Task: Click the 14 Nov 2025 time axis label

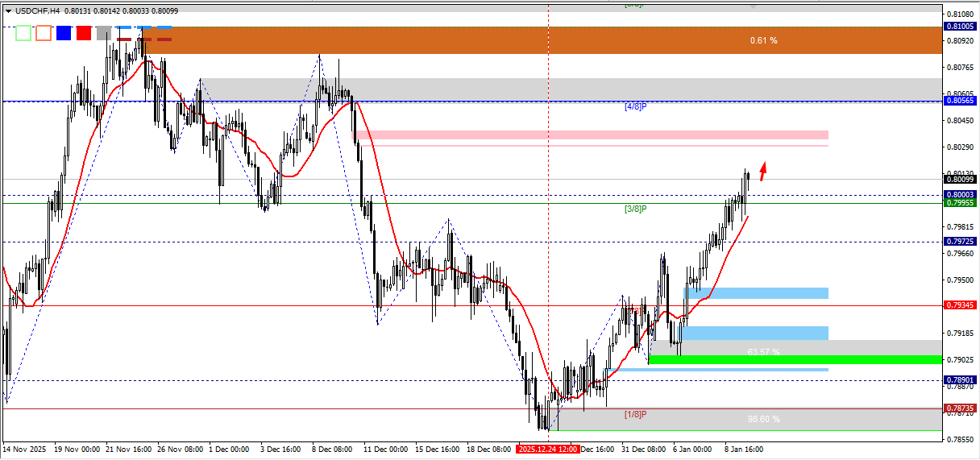Action: [x=24, y=449]
